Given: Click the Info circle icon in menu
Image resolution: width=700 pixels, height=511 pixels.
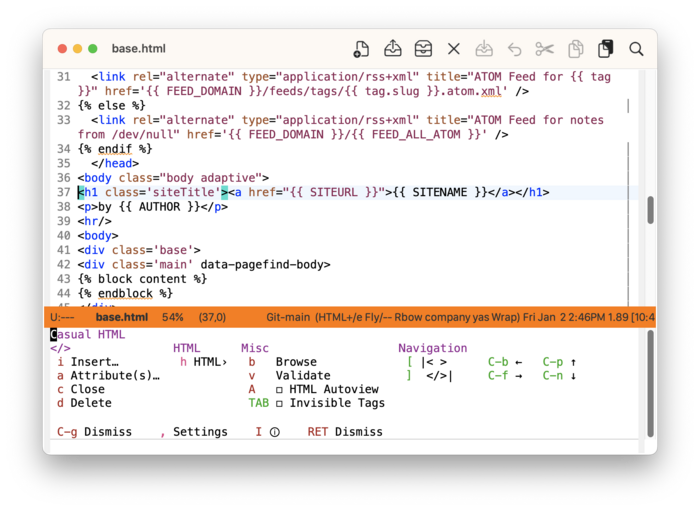Looking at the screenshot, I should point(274,432).
